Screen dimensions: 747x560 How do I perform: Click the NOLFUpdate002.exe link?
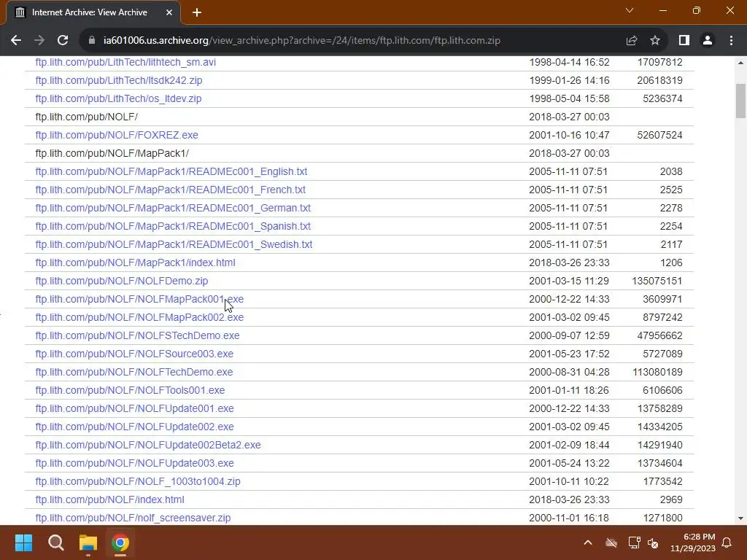point(135,427)
